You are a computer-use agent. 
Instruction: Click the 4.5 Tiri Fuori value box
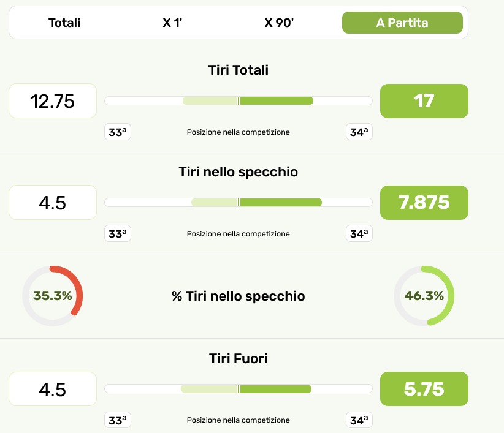coord(53,389)
